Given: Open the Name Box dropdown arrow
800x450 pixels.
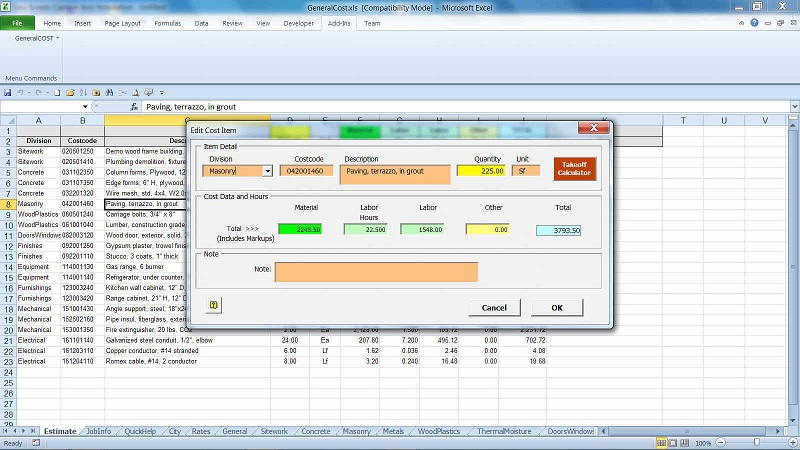Looking at the screenshot, I should [x=85, y=107].
